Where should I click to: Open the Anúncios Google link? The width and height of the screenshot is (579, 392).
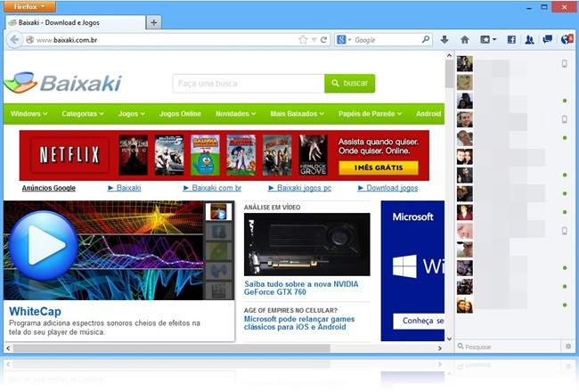49,188
